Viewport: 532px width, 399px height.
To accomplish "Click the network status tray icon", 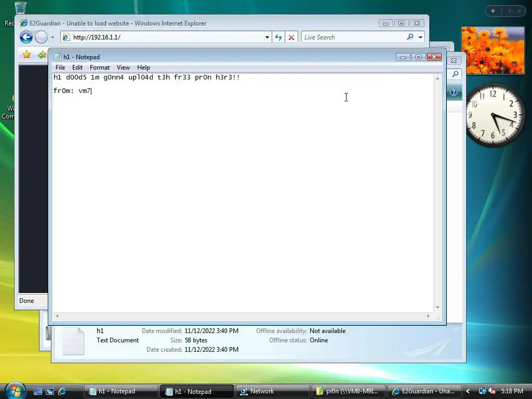I will tap(482, 391).
